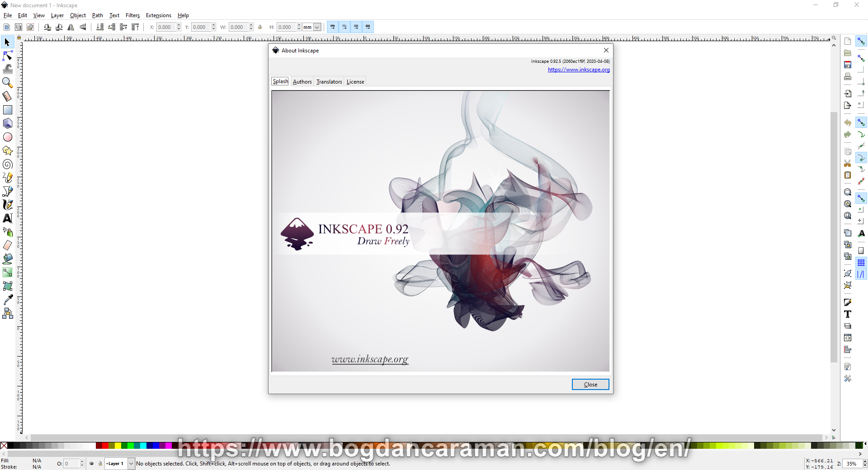Switch to the License tab
The height and width of the screenshot is (470, 868).
coord(355,82)
